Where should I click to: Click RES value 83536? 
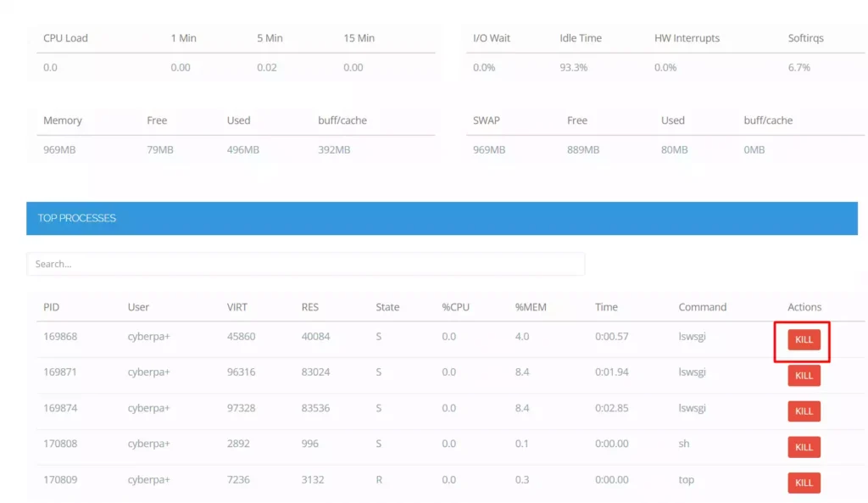315,408
